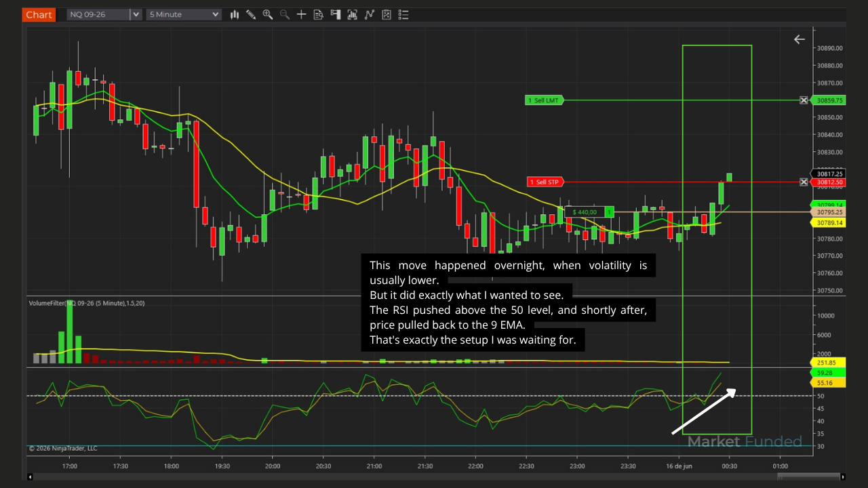Open the bar type chart style icon

coord(235,14)
